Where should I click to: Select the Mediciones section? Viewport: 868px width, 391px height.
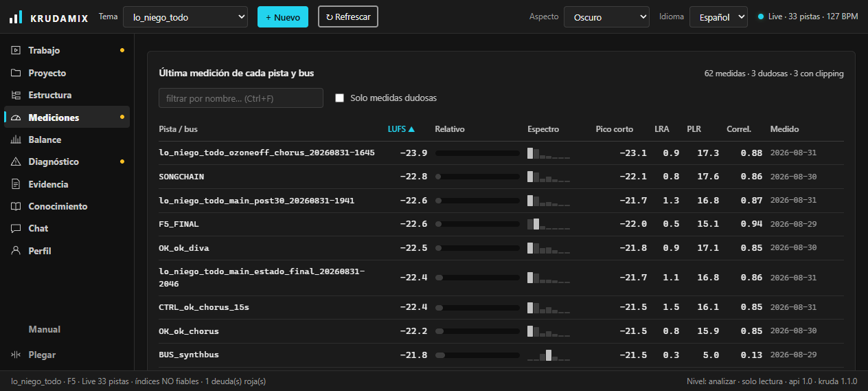(67, 118)
